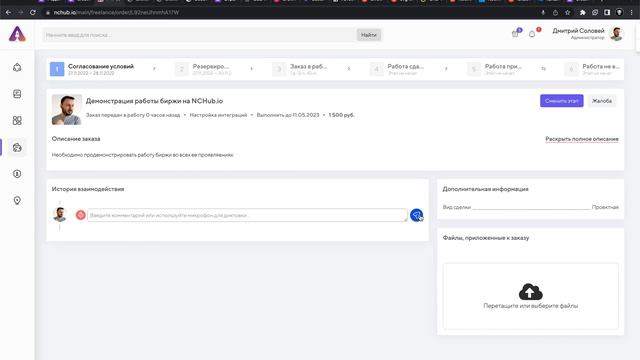Open Раскрыть полное описание link
640x360 pixels.
(582, 139)
